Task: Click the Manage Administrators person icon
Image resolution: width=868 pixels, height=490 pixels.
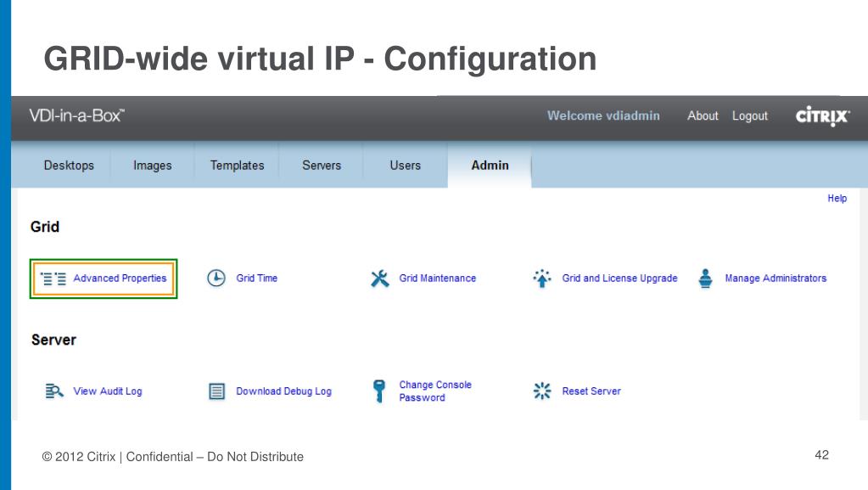Action: [x=705, y=279]
